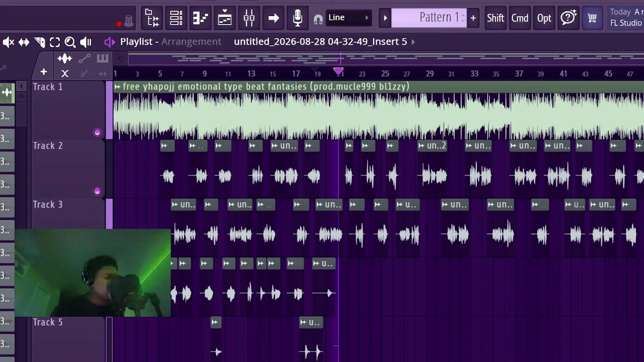Open the Mixer window
Image resolution: width=644 pixels, height=362 pixels.
(x=249, y=19)
